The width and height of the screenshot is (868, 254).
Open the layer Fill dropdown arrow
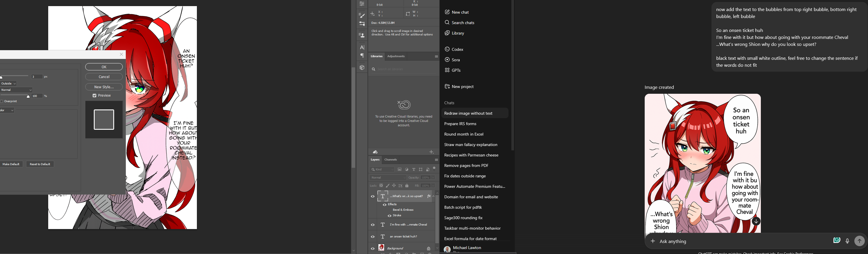433,185
